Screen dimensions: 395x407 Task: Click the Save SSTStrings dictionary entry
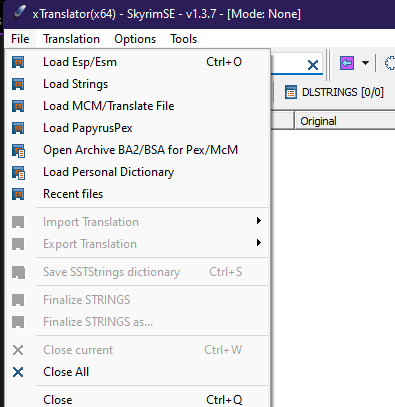pyautogui.click(x=137, y=272)
